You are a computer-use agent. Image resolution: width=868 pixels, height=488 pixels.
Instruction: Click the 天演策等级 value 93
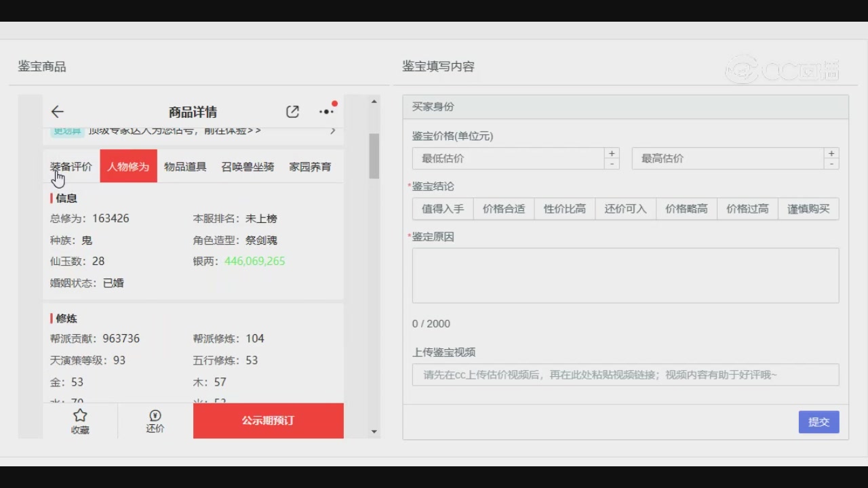pyautogui.click(x=119, y=360)
